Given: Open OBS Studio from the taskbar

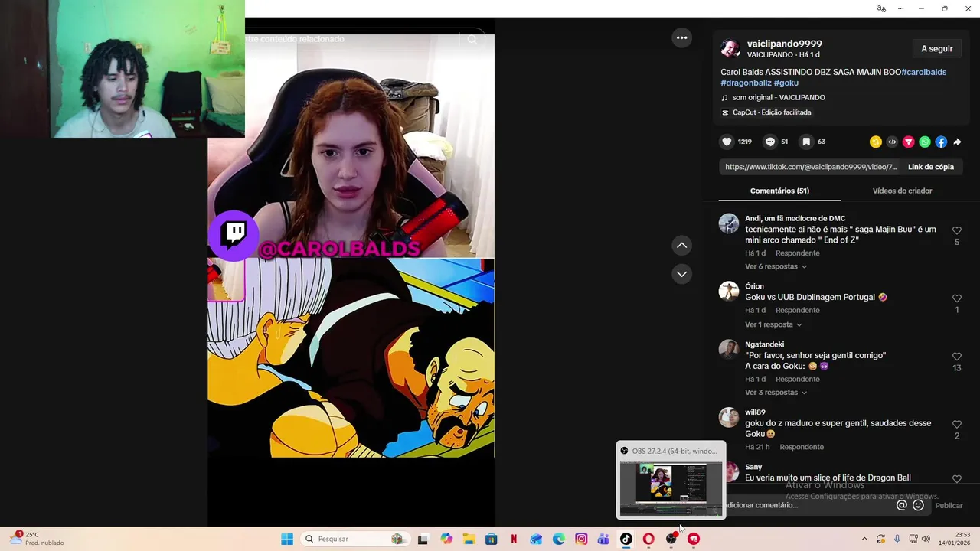Looking at the screenshot, I should [x=671, y=539].
